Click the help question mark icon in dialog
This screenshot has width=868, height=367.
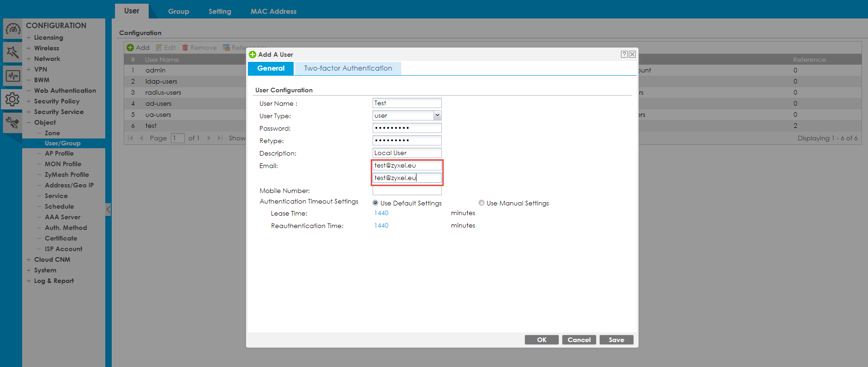pyautogui.click(x=624, y=54)
